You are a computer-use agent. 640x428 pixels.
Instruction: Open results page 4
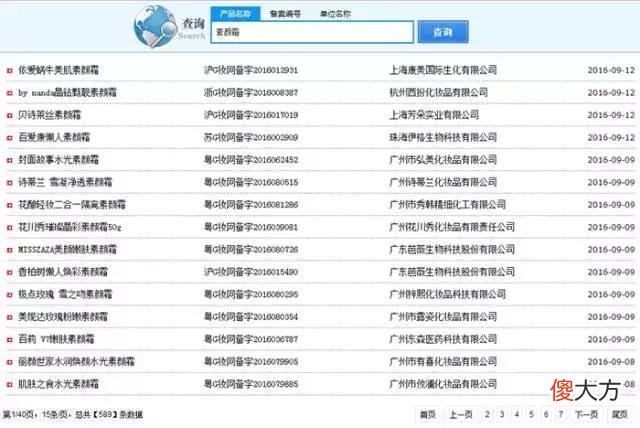[x=516, y=415]
